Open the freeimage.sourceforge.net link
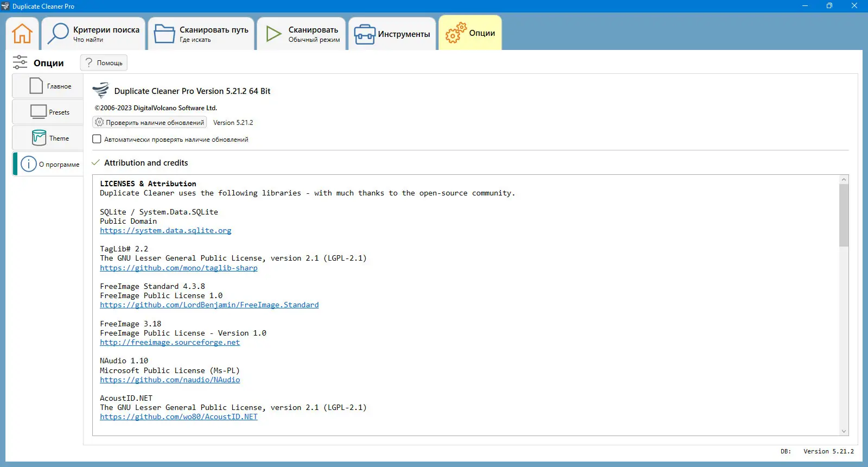This screenshot has width=868, height=467. click(170, 342)
